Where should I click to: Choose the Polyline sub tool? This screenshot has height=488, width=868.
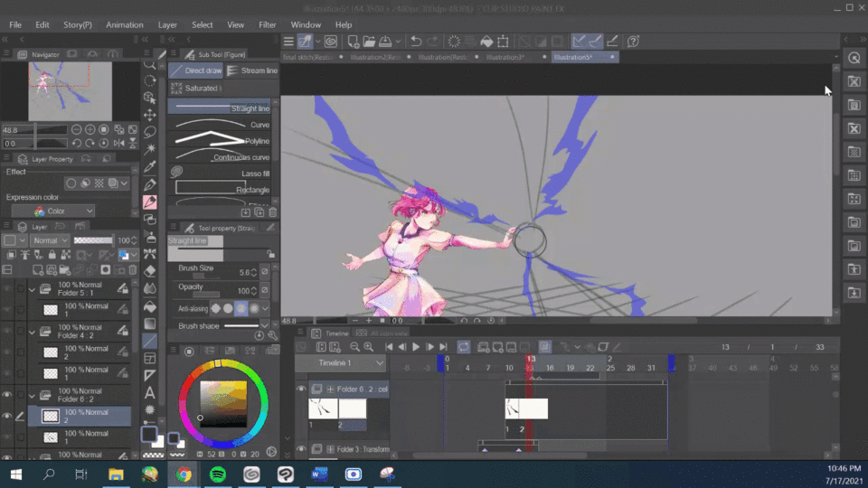coord(220,141)
